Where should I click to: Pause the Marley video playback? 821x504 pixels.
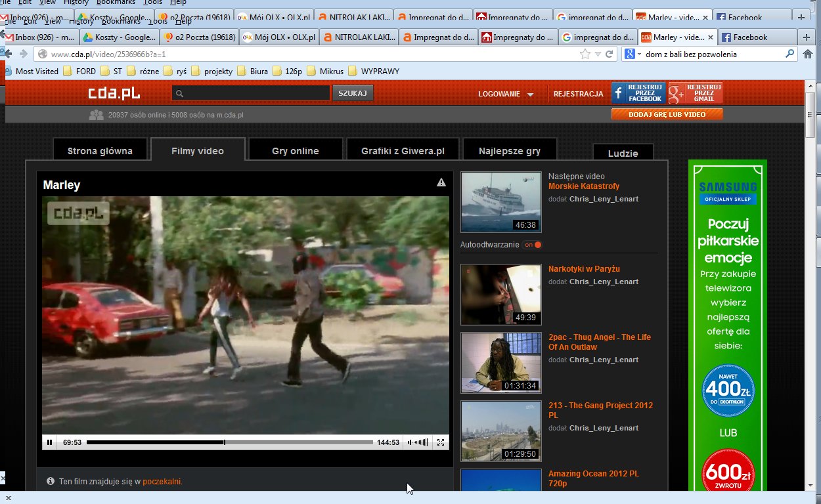(49, 442)
